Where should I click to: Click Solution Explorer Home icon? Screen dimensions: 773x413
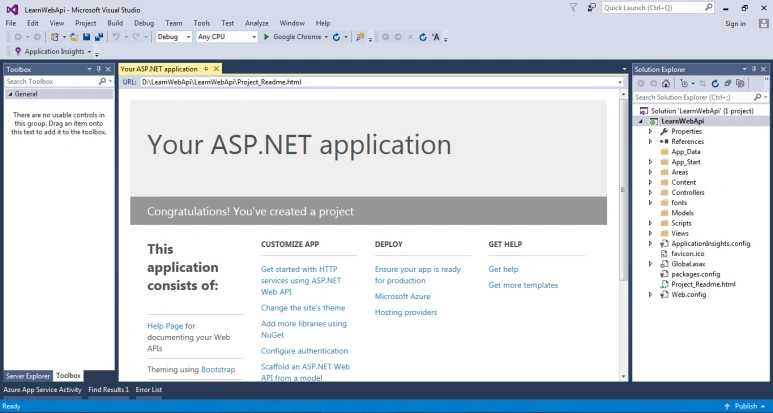click(x=666, y=83)
